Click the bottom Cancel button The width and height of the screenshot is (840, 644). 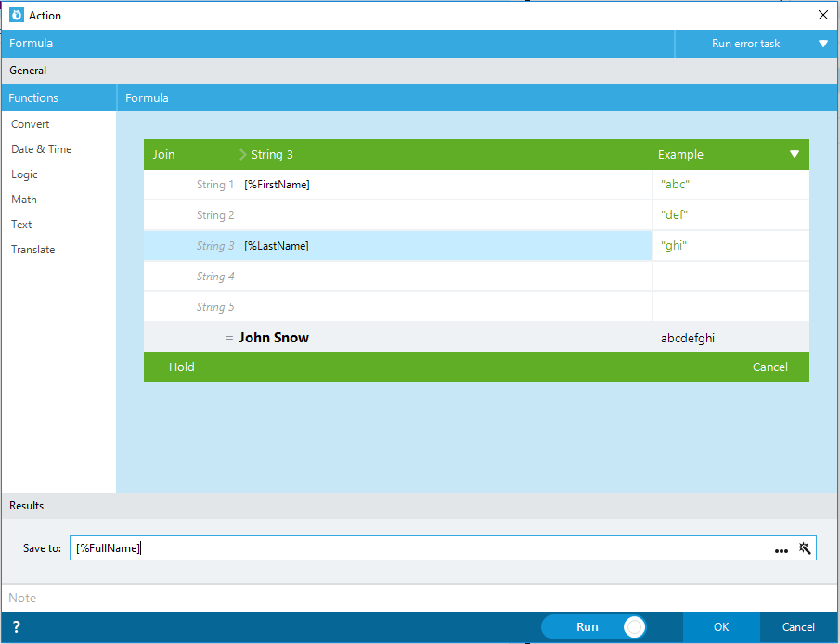click(798, 627)
